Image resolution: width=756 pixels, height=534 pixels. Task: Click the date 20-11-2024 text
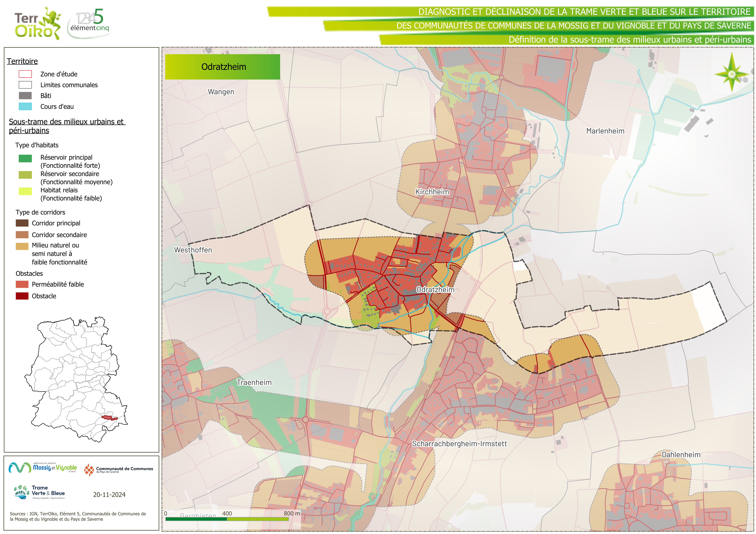[109, 495]
